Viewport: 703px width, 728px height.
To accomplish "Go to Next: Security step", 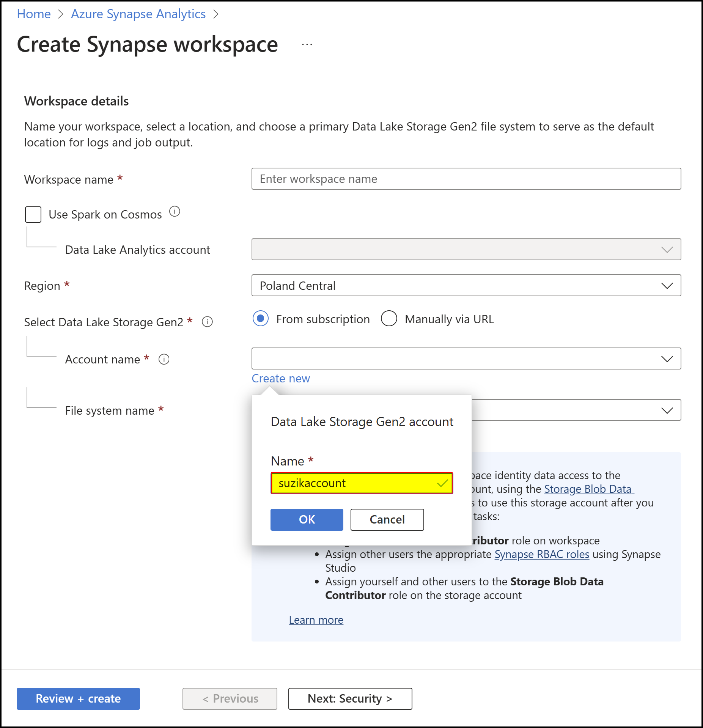I will tap(350, 698).
